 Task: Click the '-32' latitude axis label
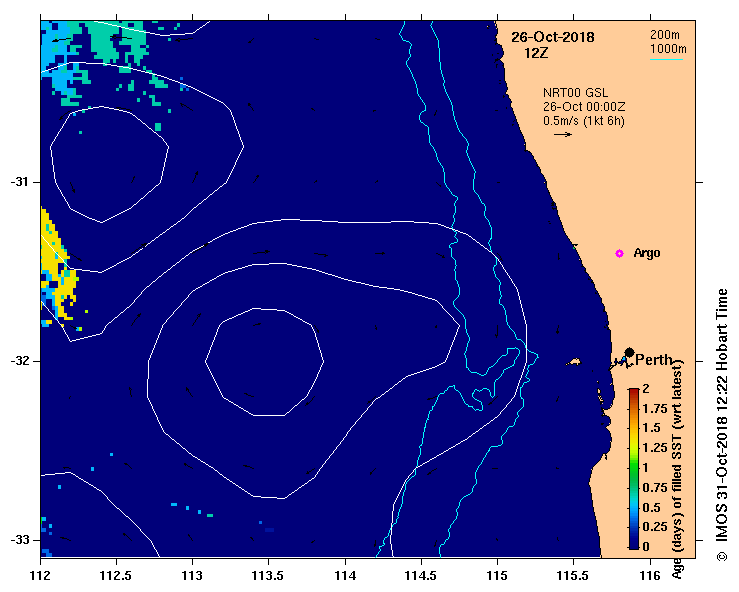click(19, 361)
